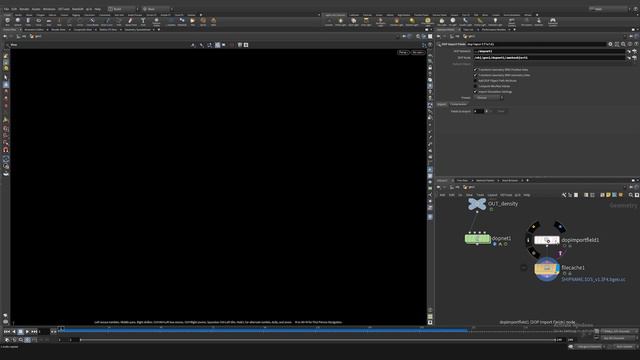Create a Torus from the shelf
Viewport: 640px width, 360px height.
tap(38, 21)
